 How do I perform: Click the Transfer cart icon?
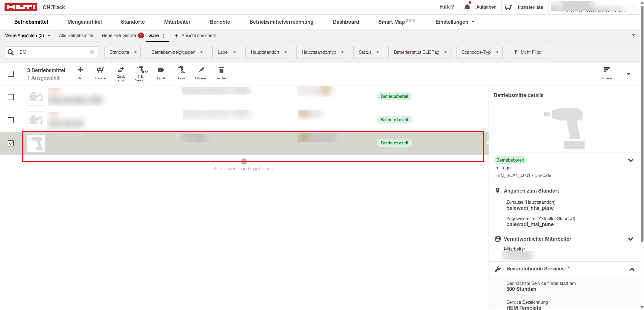pyautogui.click(x=100, y=70)
